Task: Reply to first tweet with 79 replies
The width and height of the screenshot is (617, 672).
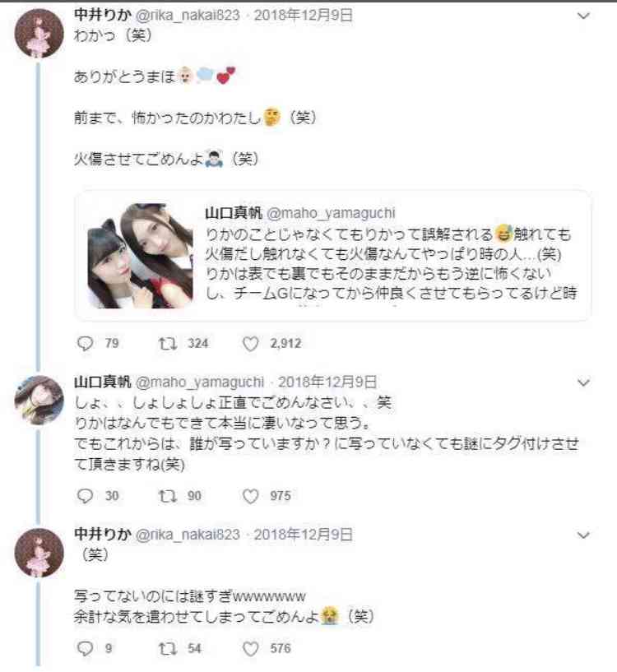Action: (86, 344)
